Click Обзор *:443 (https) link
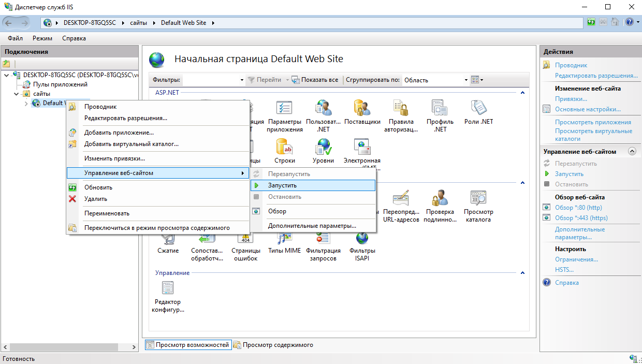Screen dimensions: 642x364 coord(581,218)
